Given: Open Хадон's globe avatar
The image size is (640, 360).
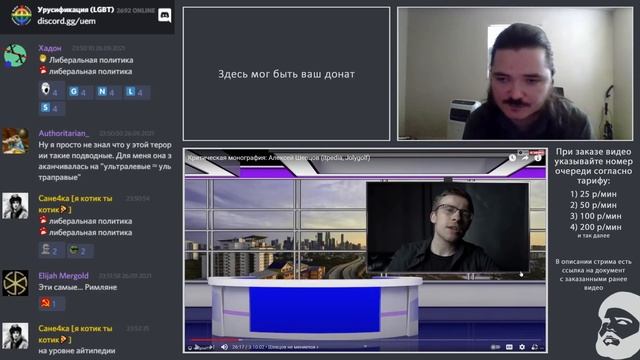Looking at the screenshot, I should 15,55.
